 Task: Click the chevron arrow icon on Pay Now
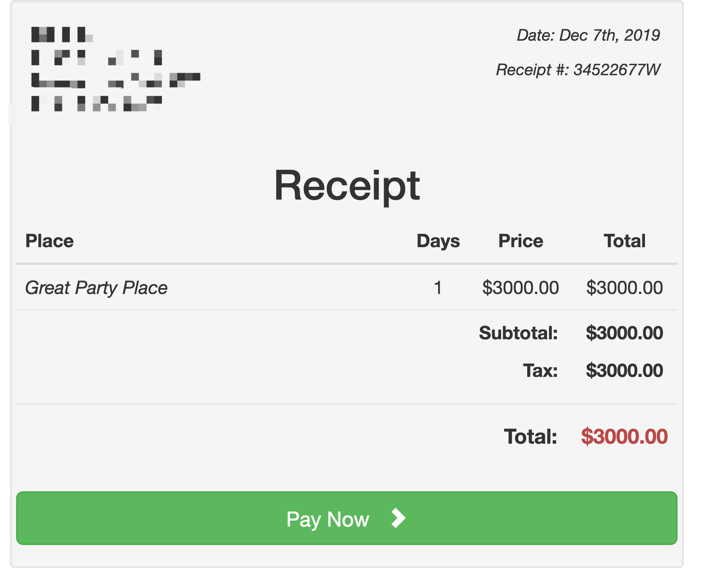click(398, 518)
